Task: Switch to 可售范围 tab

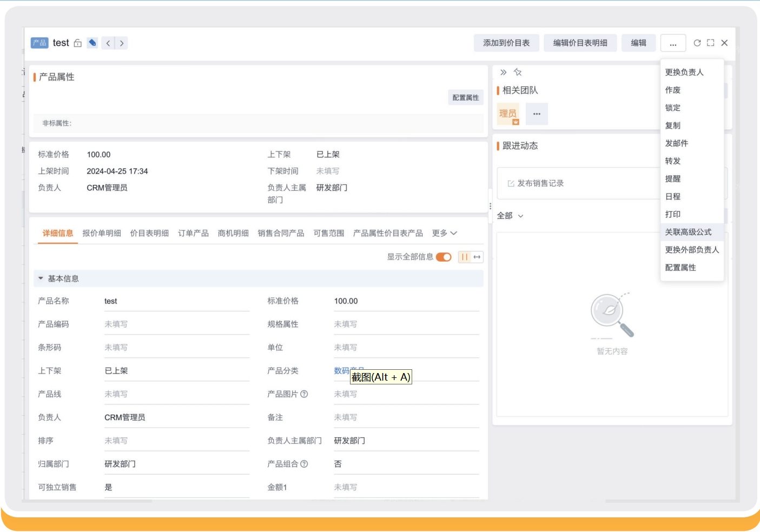Action: coord(329,233)
